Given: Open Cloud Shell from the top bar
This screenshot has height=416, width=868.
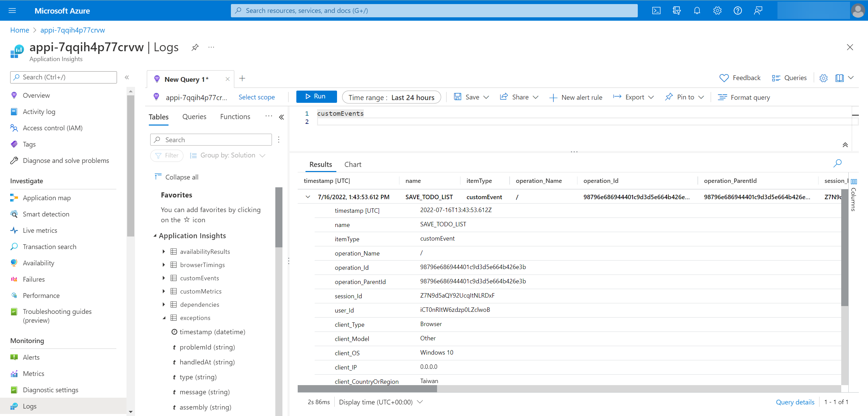Looking at the screenshot, I should [656, 11].
